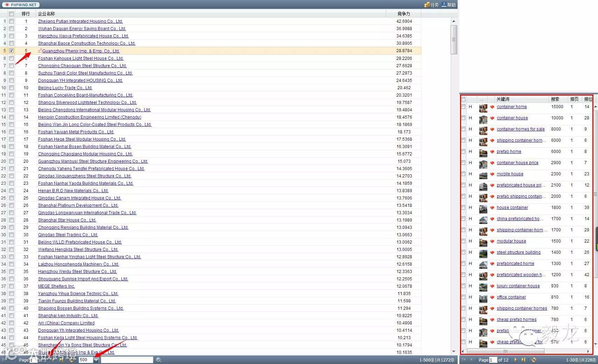Open the Guangzhou Phenix Imp. & Emp. Co. link
This screenshot has width=598, height=364.
tap(81, 51)
